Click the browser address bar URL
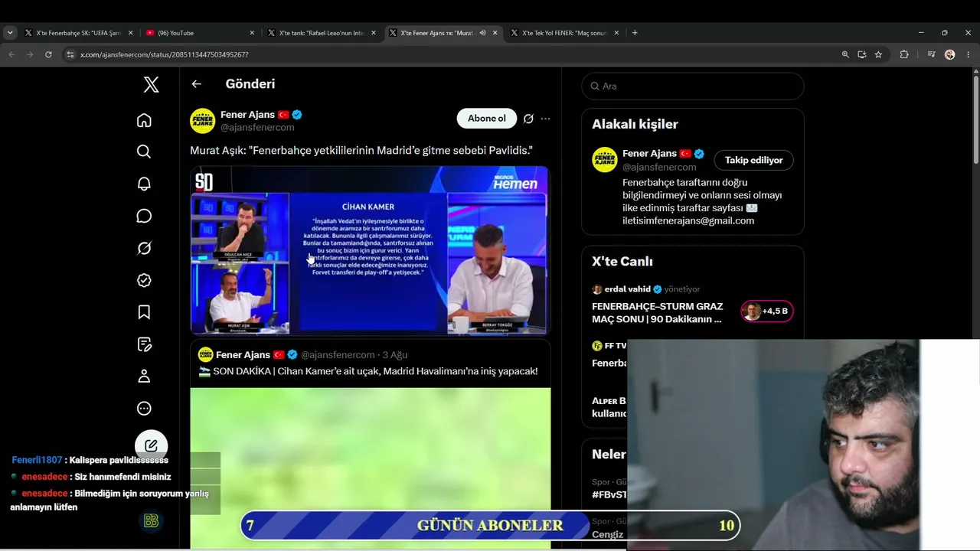Screen dimensions: 980x551 click(x=165, y=54)
